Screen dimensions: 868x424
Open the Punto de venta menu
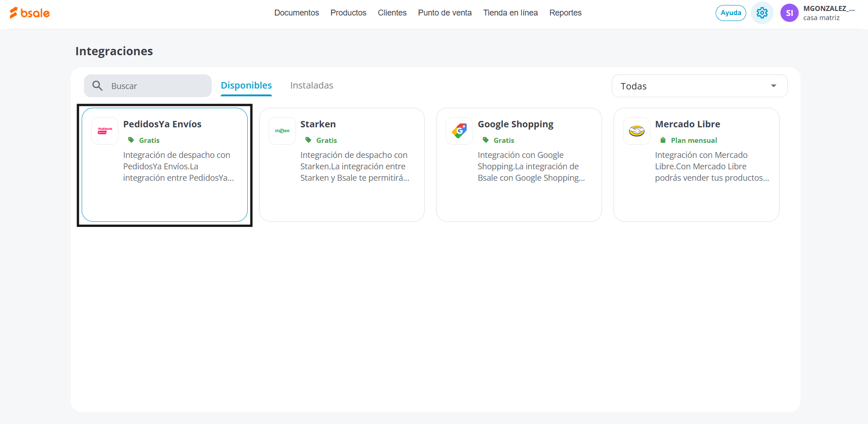(445, 13)
